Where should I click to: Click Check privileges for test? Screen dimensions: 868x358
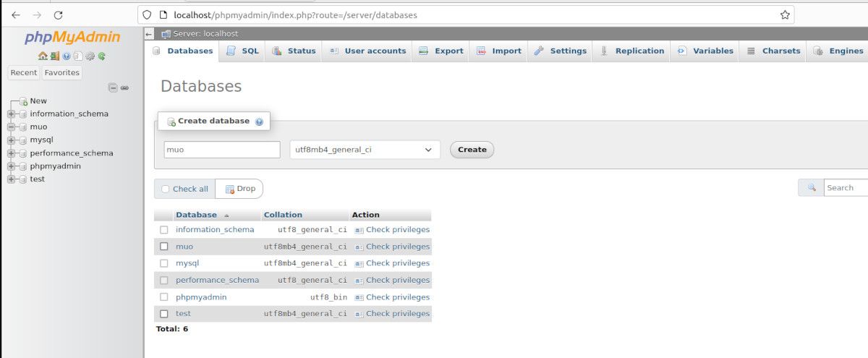398,314
